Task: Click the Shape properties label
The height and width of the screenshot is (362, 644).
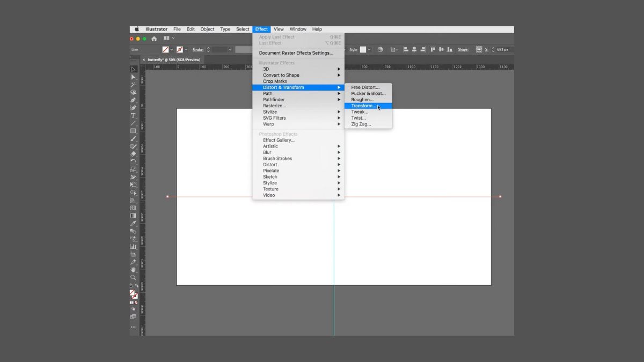Action: 463,49
